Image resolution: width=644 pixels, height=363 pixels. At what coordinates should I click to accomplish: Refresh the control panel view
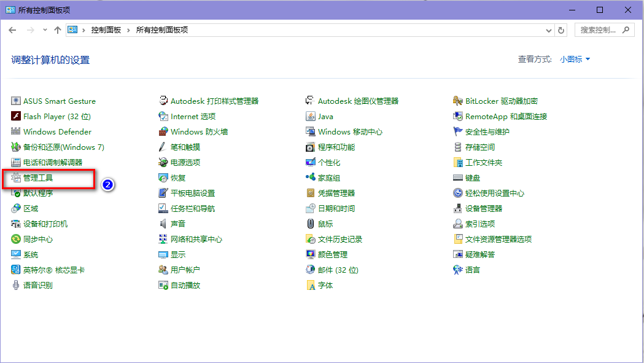coord(561,30)
